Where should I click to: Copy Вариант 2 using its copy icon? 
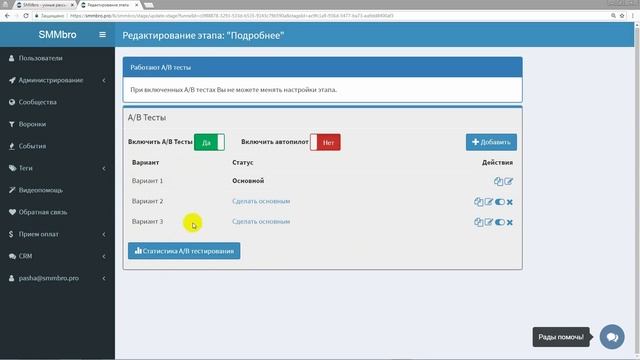click(478, 202)
